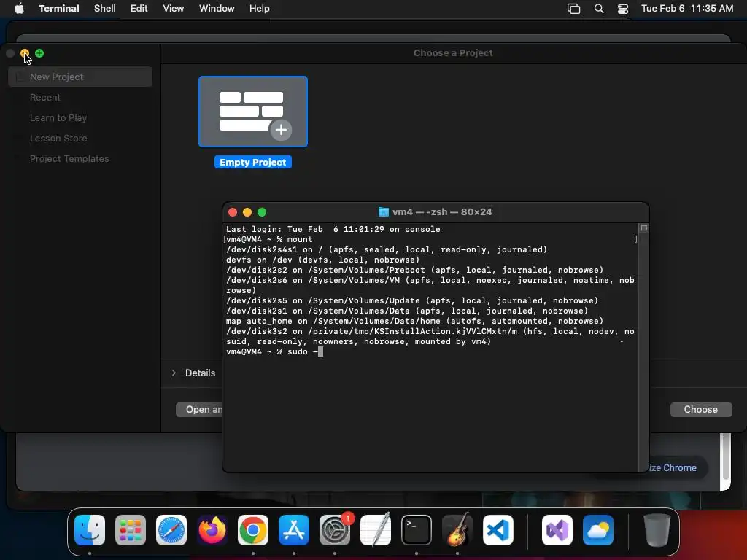747x560 pixels.
Task: Open Spotlight search in the menu bar
Action: coord(599,9)
